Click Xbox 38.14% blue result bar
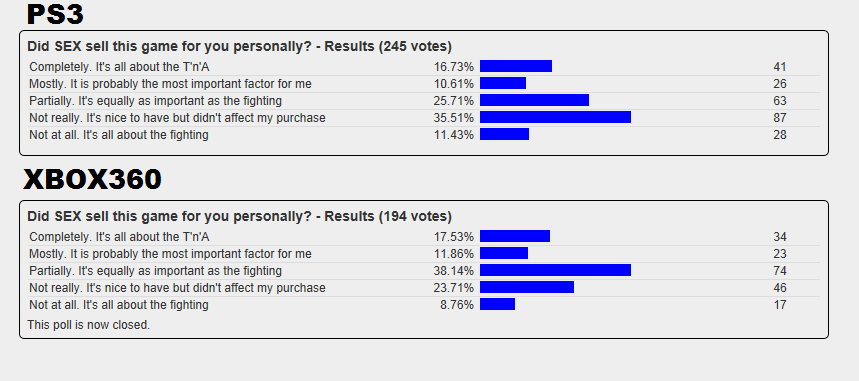This screenshot has width=859, height=381. point(556,270)
